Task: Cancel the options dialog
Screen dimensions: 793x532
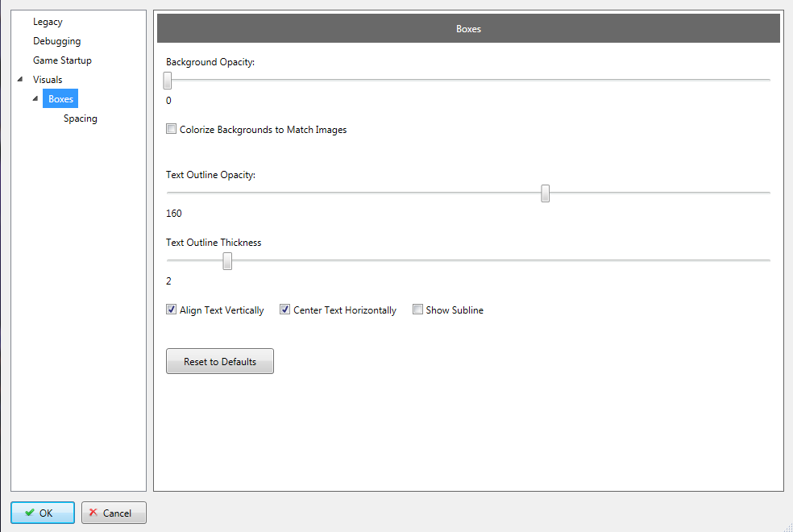Action: 114,513
